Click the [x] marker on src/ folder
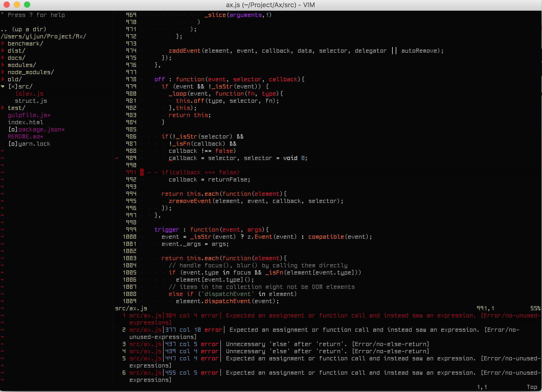Screen dimensions: 542x392 click(x=13, y=87)
